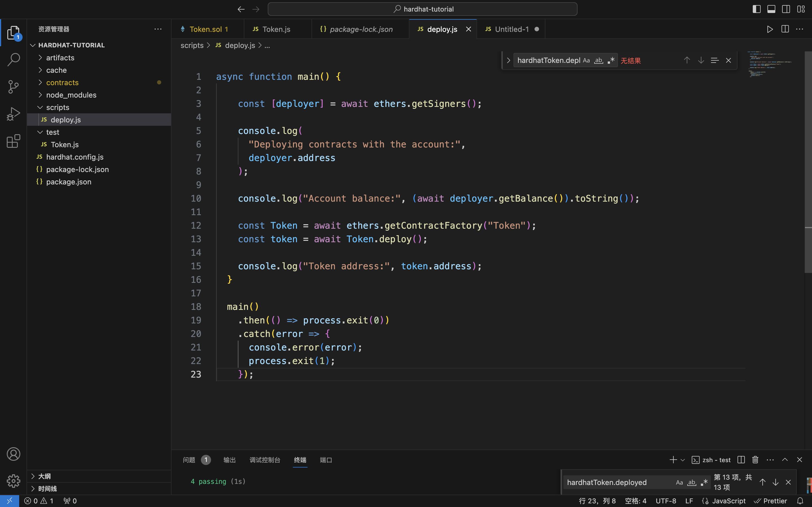Click errors and warnings status indicator
The height and width of the screenshot is (507, 812).
click(x=39, y=501)
